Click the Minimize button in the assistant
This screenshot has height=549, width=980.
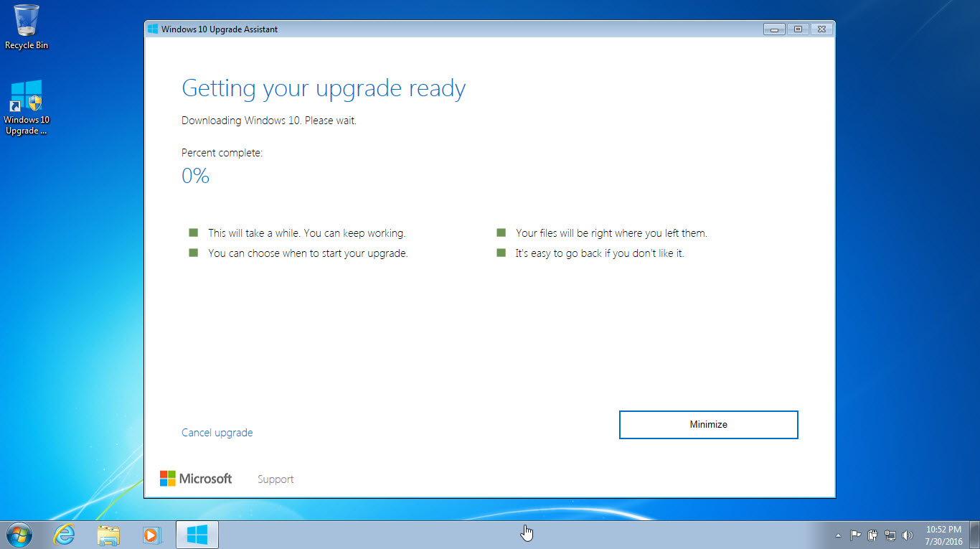pyautogui.click(x=708, y=424)
